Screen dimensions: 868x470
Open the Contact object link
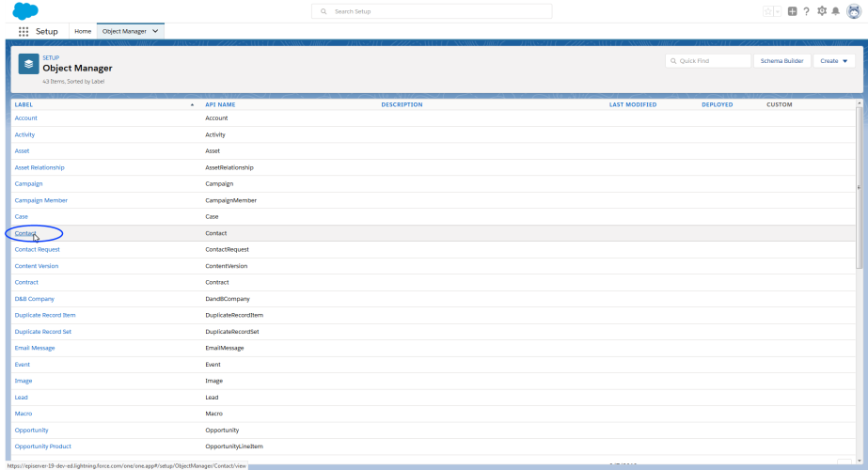[x=25, y=233]
